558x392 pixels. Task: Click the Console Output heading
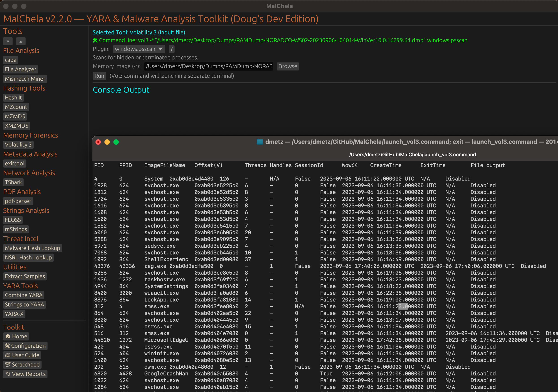121,90
